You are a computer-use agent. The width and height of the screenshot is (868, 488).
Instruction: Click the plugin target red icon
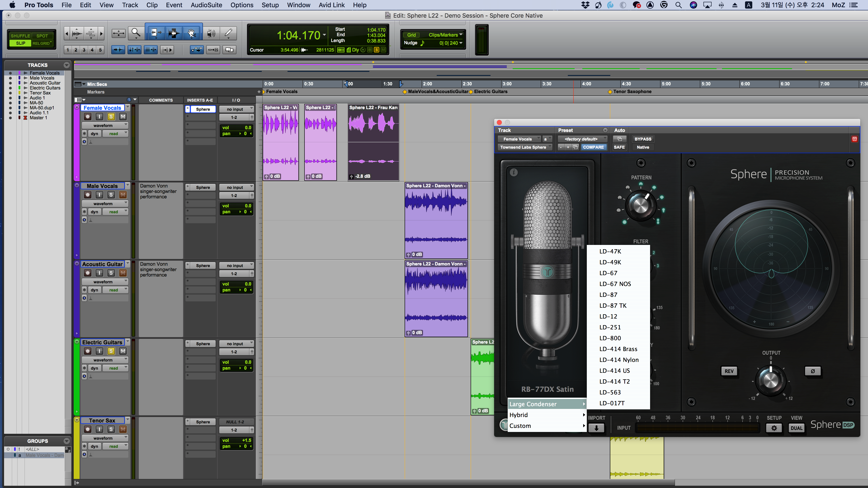[x=854, y=139]
